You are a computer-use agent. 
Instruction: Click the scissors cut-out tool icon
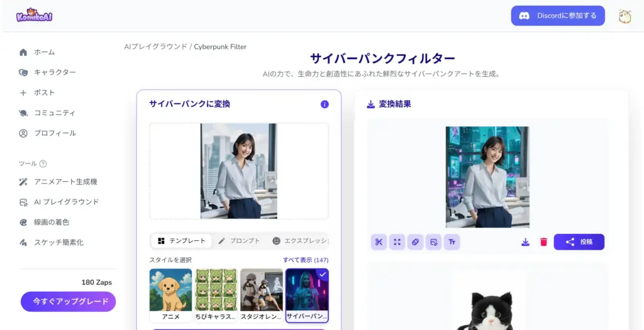(379, 242)
